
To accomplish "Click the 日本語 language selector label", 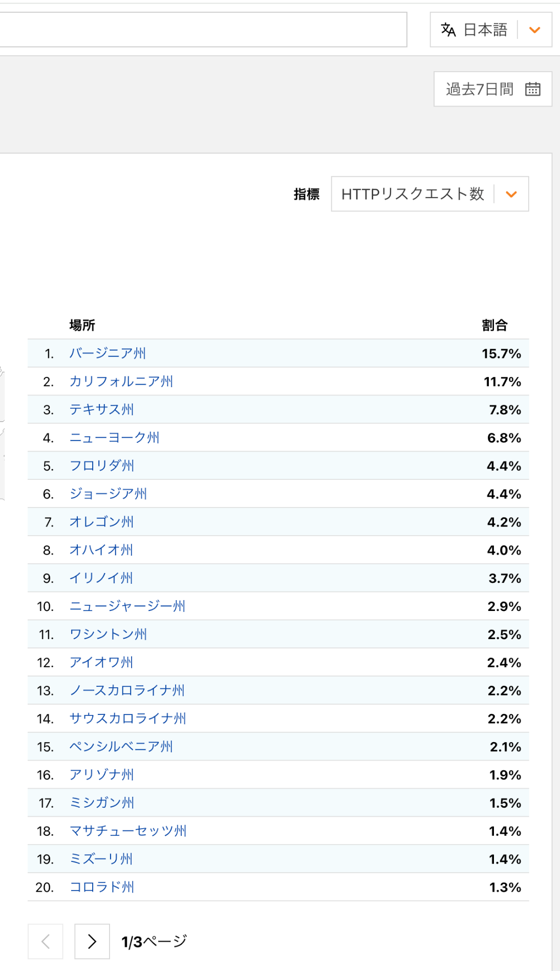I will (x=485, y=30).
